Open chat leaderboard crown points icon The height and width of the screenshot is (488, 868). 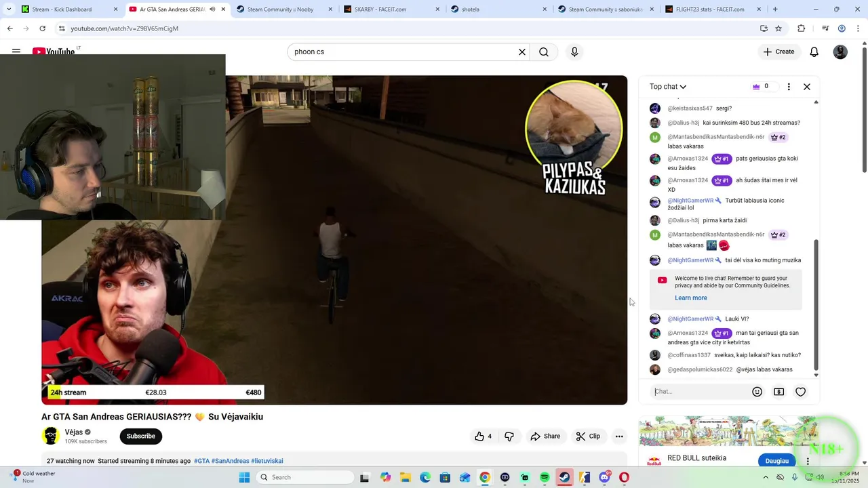pos(762,87)
